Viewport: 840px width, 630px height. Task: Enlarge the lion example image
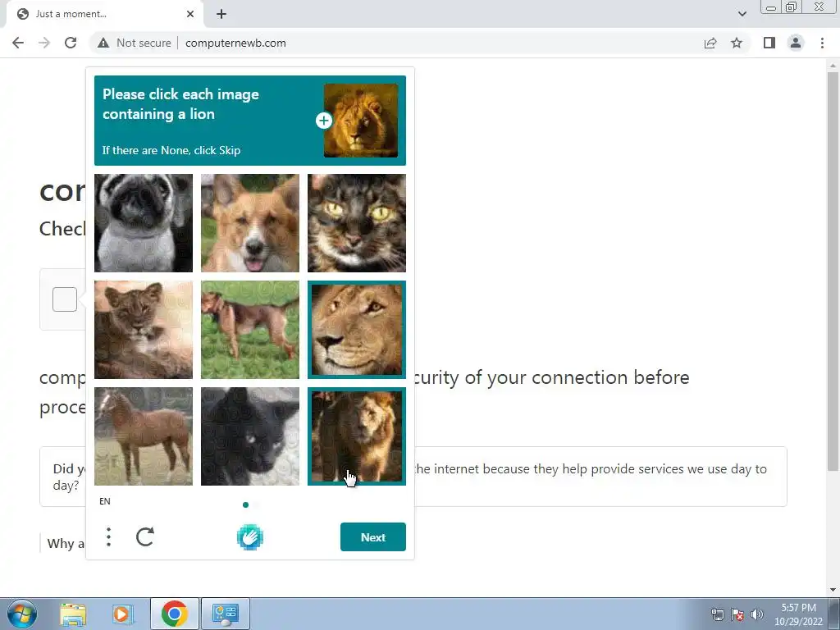point(323,121)
